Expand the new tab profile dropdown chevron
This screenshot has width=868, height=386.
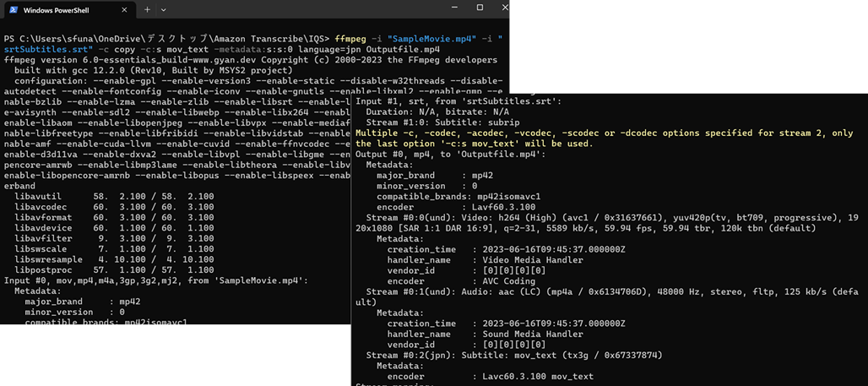[x=163, y=10]
